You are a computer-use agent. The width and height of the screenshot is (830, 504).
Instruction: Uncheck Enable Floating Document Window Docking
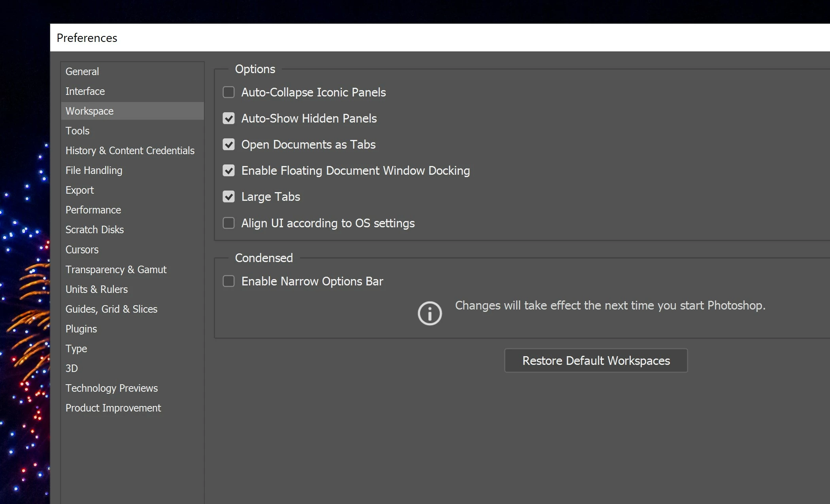click(x=228, y=170)
